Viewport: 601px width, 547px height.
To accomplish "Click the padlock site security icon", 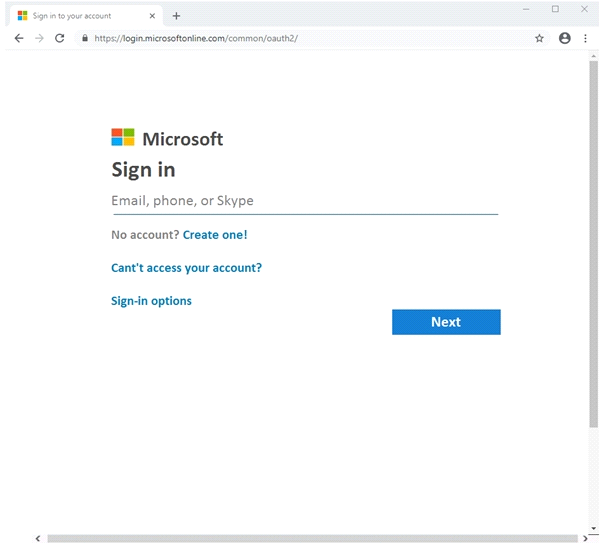I will pyautogui.click(x=85, y=38).
